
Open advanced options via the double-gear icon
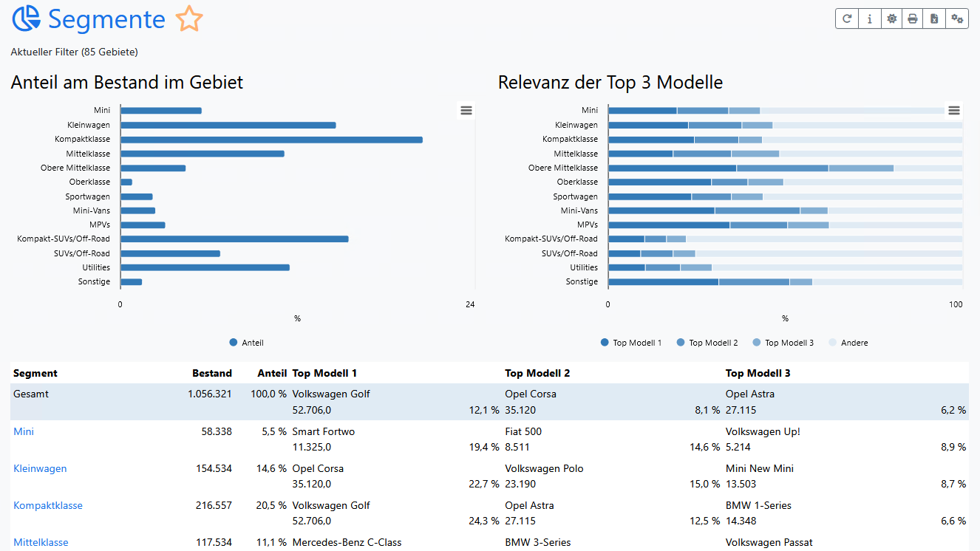click(957, 18)
